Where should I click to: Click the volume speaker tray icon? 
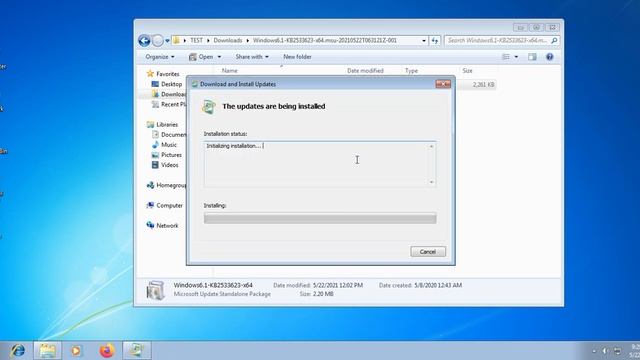(x=605, y=351)
